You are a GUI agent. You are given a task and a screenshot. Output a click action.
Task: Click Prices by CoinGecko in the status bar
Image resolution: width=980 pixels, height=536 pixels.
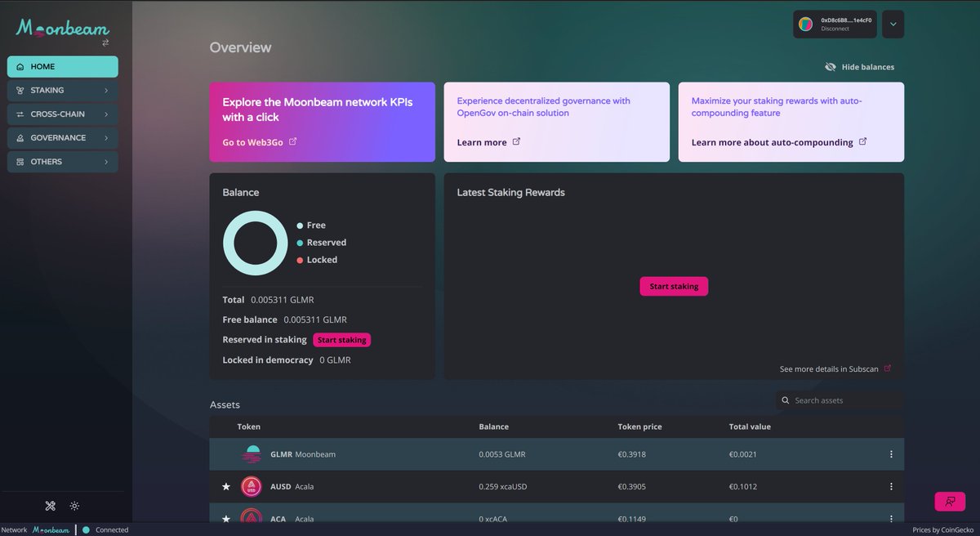point(943,529)
